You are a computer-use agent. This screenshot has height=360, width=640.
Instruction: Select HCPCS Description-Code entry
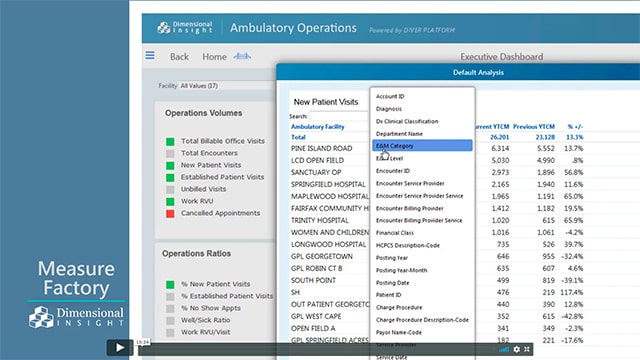(408, 245)
